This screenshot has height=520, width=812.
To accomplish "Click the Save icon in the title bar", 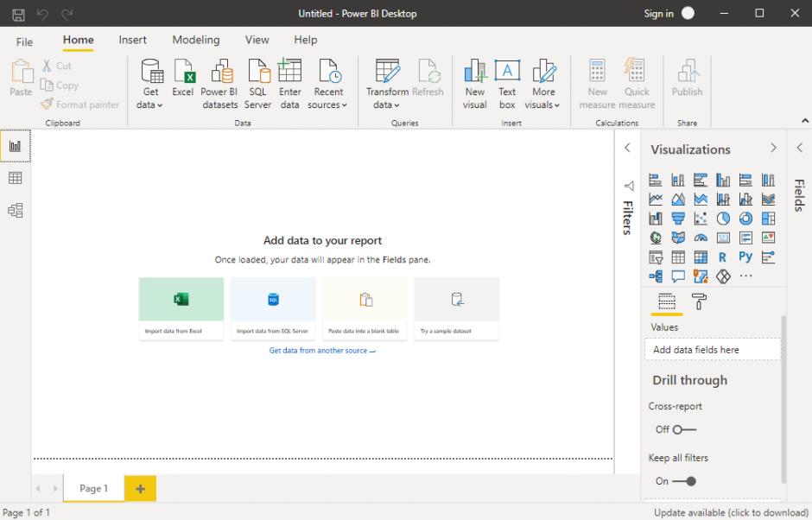I will click(18, 14).
